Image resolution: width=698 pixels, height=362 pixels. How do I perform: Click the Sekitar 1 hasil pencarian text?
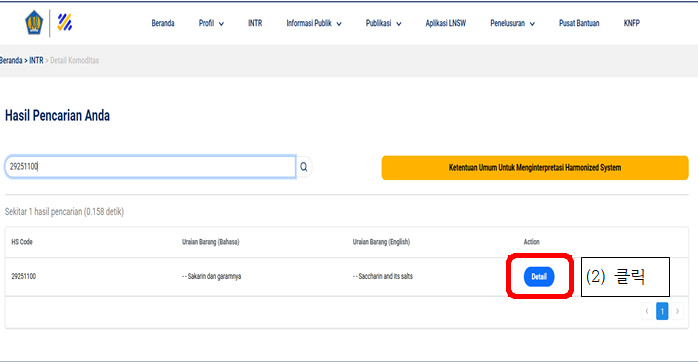coord(65,212)
